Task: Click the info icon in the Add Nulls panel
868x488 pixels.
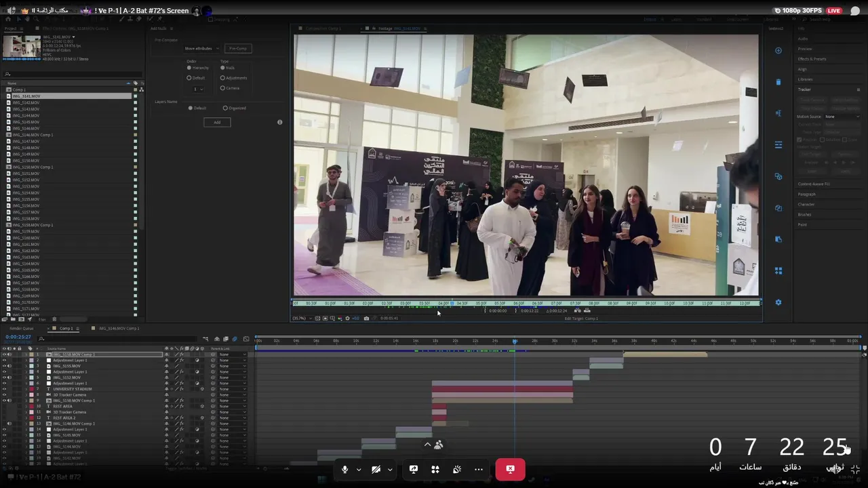Action: [279, 122]
